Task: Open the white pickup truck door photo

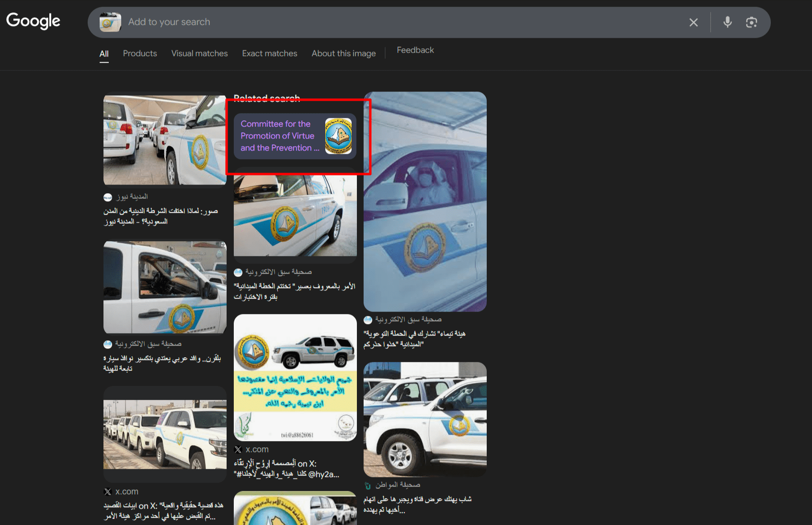Action: (165, 287)
